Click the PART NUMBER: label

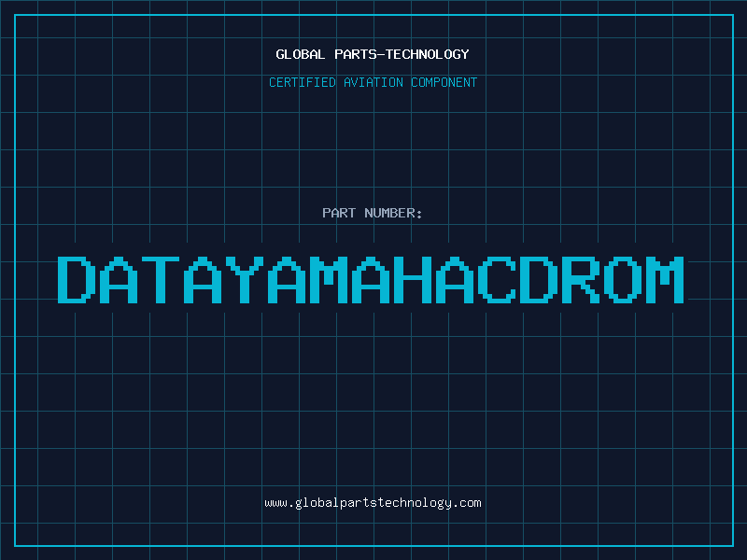[x=373, y=213]
